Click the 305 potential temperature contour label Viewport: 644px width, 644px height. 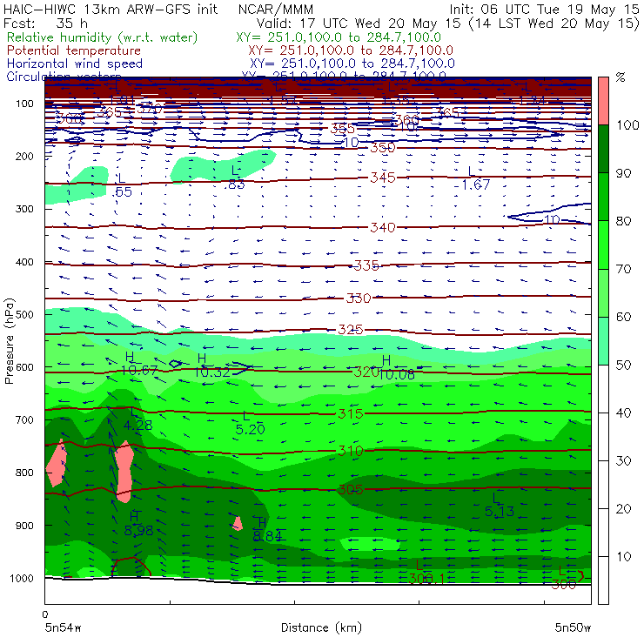click(351, 490)
